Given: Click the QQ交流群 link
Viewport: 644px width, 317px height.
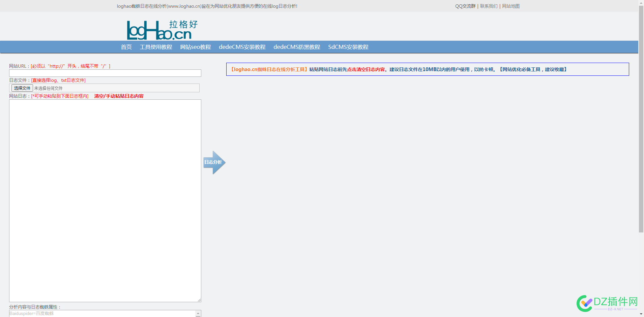Looking at the screenshot, I should tap(465, 6).
